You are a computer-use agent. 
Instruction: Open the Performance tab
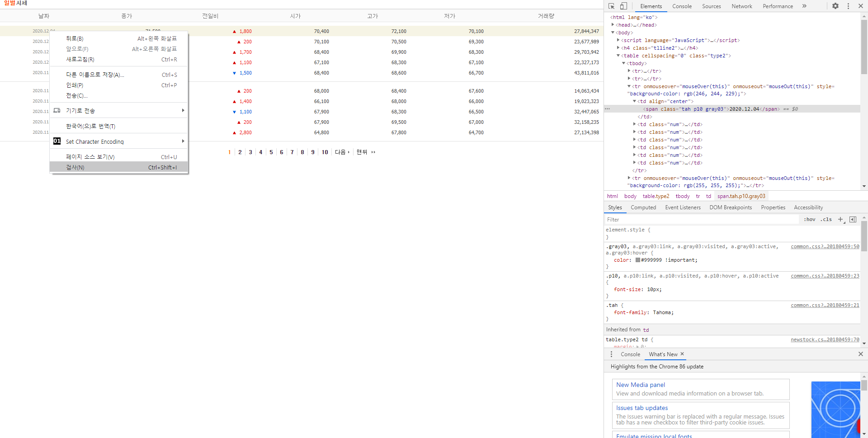778,6
